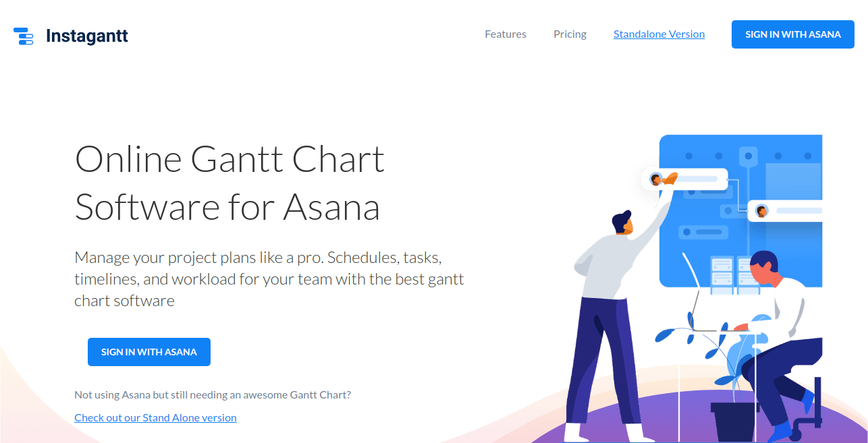Click the standing person reaching up in the illustration
The width and height of the screenshot is (868, 443).
click(604, 317)
